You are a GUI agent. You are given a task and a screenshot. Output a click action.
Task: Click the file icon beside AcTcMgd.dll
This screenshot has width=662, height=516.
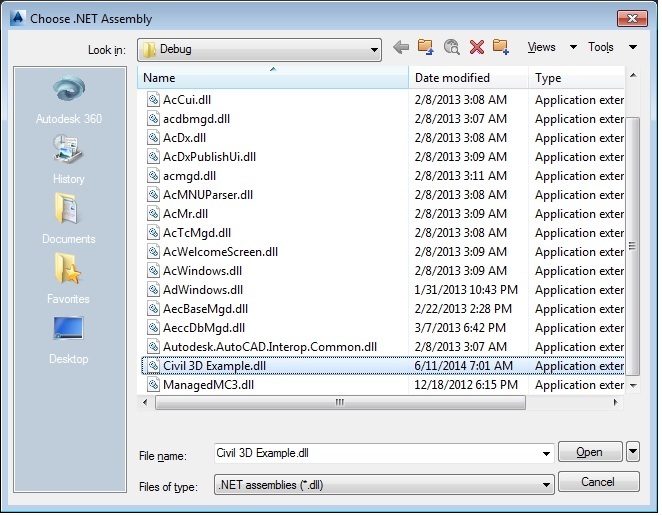(x=153, y=233)
